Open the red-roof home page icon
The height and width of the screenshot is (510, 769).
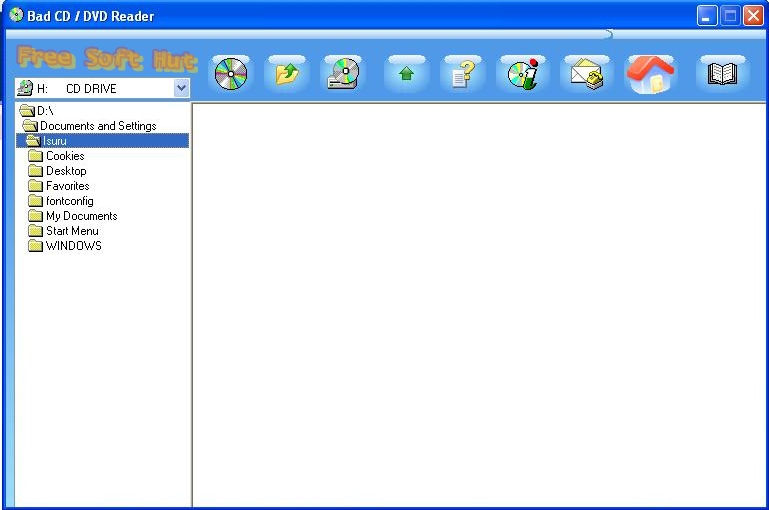[650, 74]
